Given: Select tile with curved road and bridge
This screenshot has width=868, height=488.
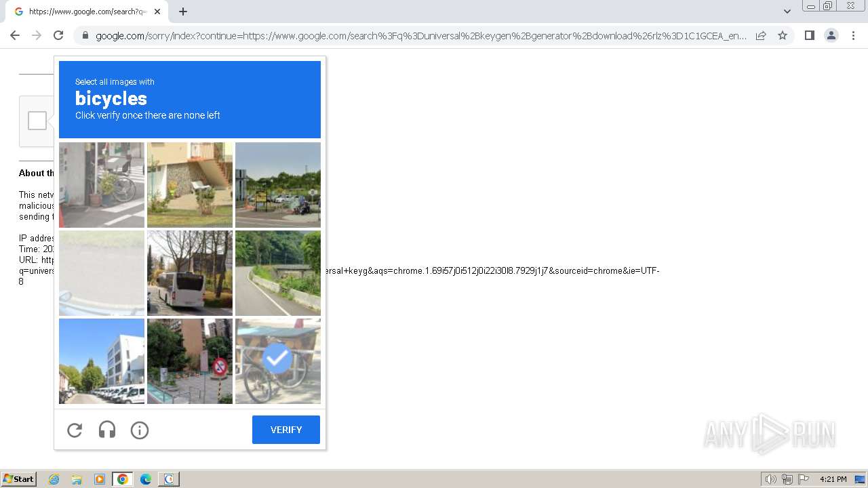Looking at the screenshot, I should [278, 273].
